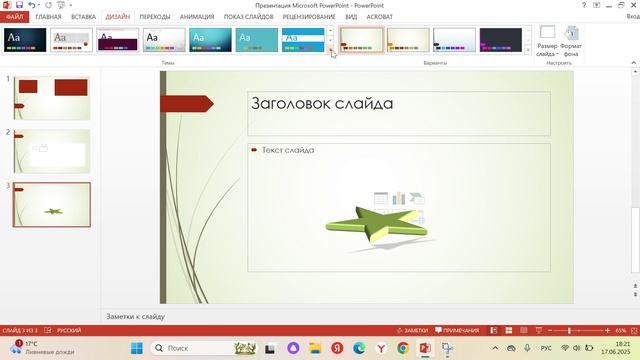Open the ФАЙЛ backstage tab
Image resolution: width=640 pixels, height=360 pixels.
coord(14,17)
